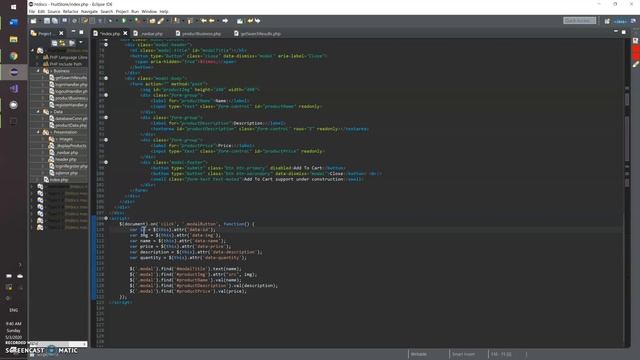Click the Save All toolbar icon
Viewport: 640px width, 360px height.
pos(55,21)
